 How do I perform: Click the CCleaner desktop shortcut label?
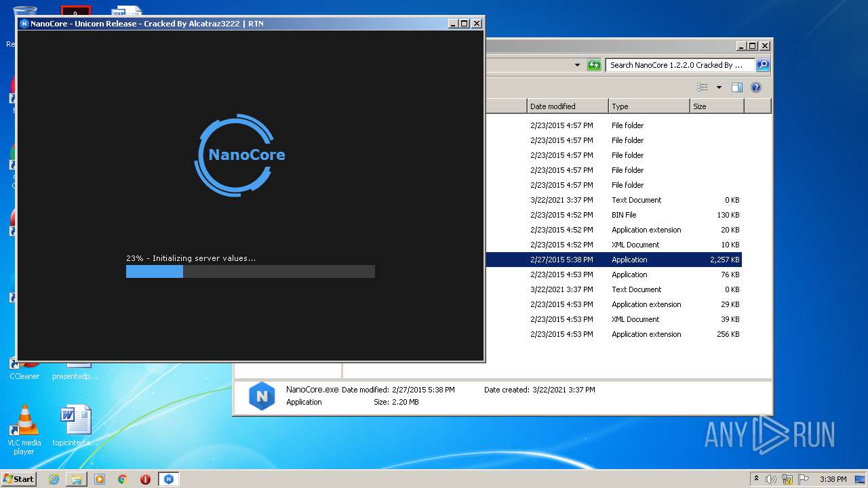(x=24, y=376)
